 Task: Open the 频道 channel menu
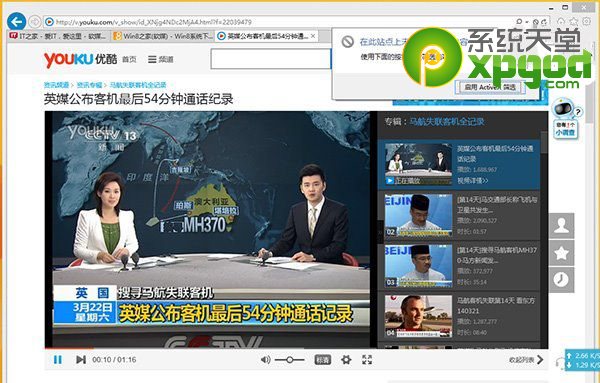point(161,59)
